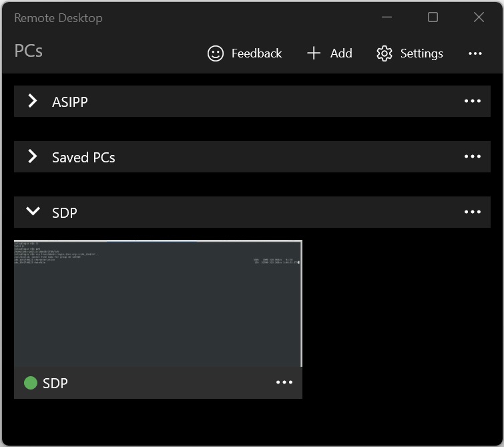Click the Feedback smiley face icon
This screenshot has width=504, height=447.
click(x=216, y=53)
